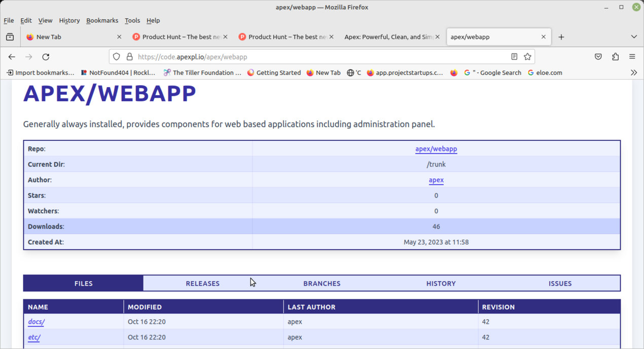The height and width of the screenshot is (349, 644).
Task: Open the File menu
Action: (9, 20)
